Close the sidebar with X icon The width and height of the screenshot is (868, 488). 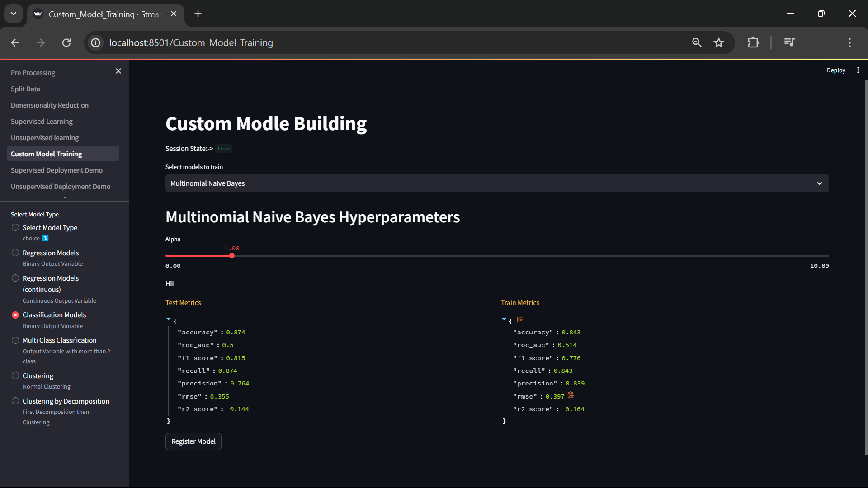click(x=118, y=71)
